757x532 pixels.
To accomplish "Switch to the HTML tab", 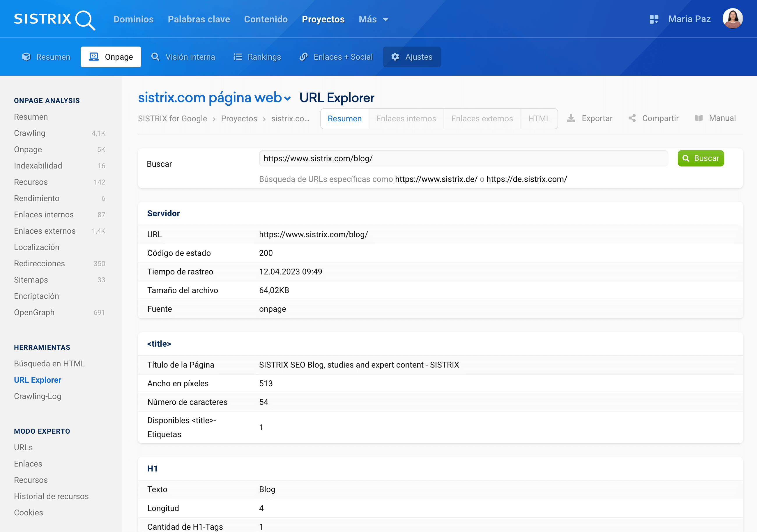I will 539,119.
